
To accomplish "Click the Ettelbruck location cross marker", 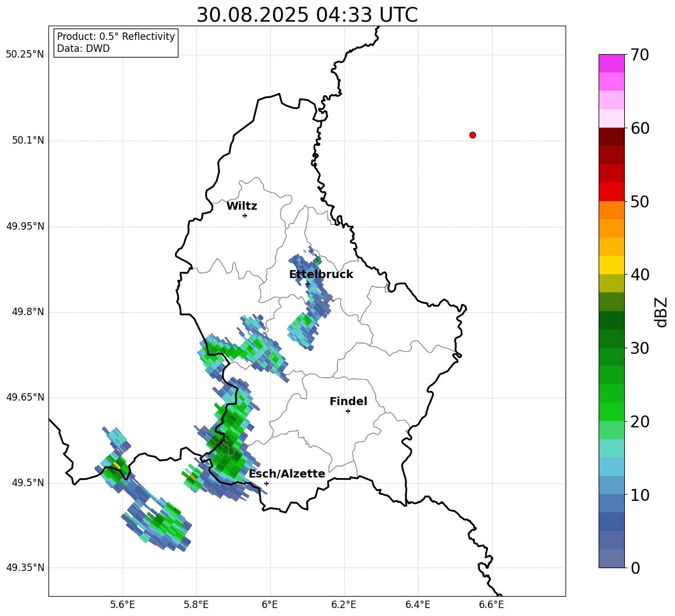I will pos(307,284).
